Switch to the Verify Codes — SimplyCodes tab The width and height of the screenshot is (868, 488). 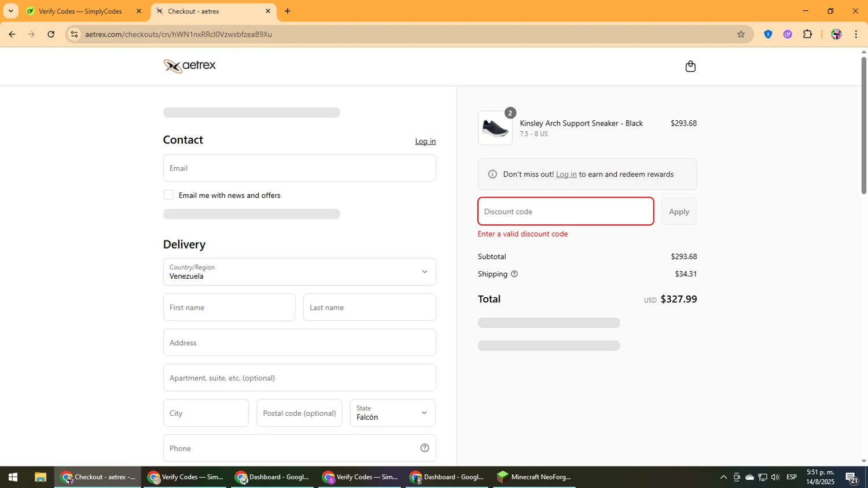[x=80, y=11]
